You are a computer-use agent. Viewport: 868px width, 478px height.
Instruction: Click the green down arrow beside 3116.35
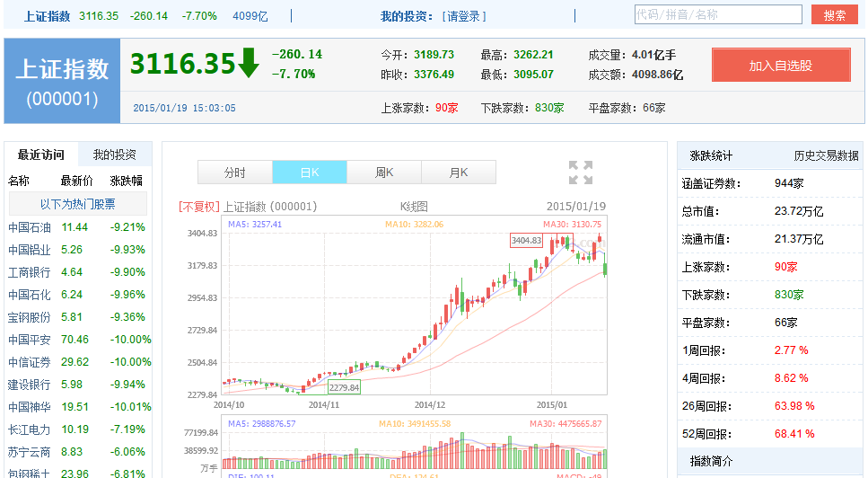[x=249, y=64]
